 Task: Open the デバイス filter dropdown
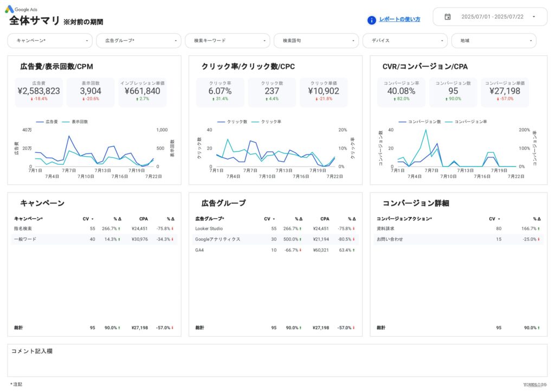(405, 41)
